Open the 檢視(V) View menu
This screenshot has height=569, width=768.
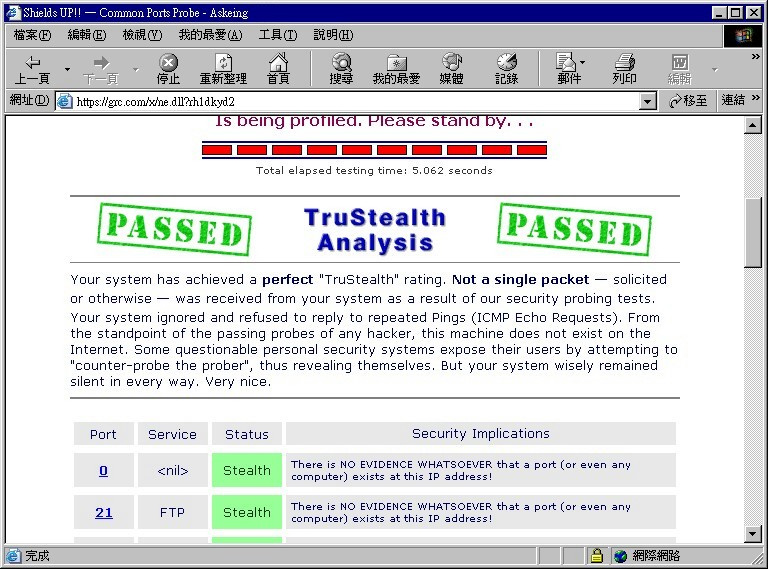point(142,35)
